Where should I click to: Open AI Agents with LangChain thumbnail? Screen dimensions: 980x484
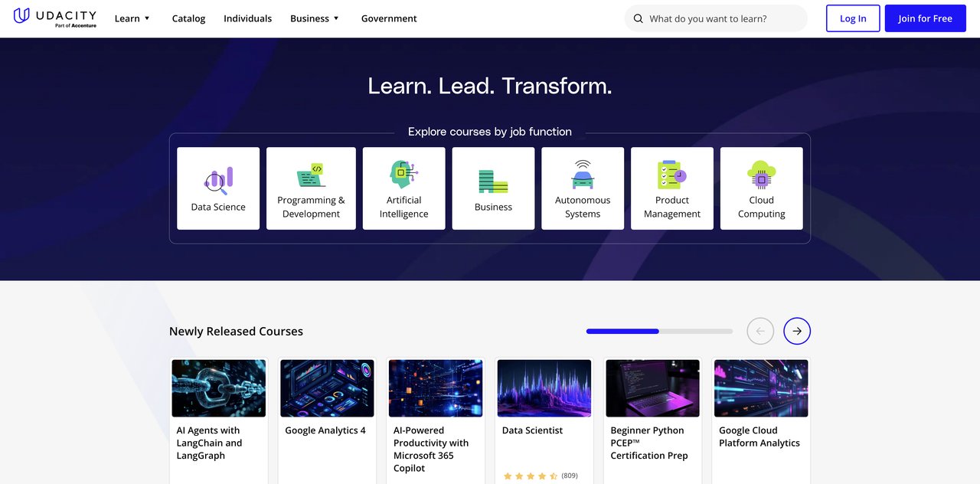click(x=219, y=388)
